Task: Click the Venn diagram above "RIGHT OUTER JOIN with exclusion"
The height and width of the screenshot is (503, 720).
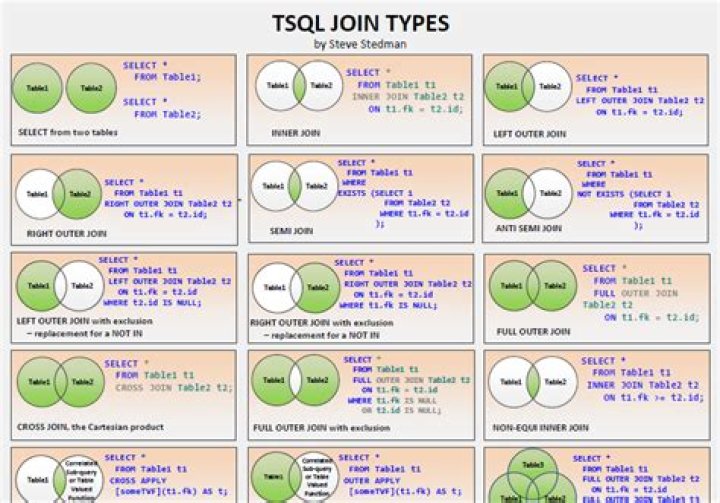Action: [x=296, y=288]
